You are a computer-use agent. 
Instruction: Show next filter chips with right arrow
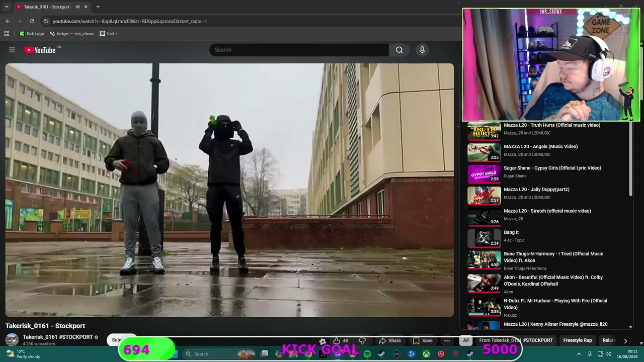[x=625, y=340]
